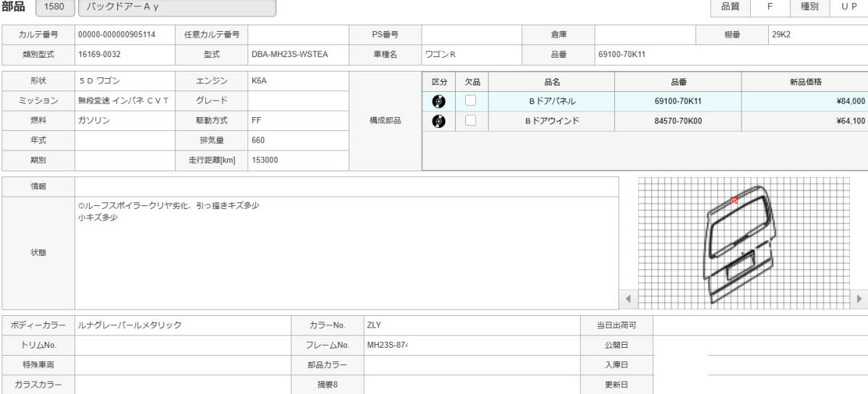Click the disc icon in Bドアウインド row
This screenshot has width=868, height=394.
[x=438, y=121]
